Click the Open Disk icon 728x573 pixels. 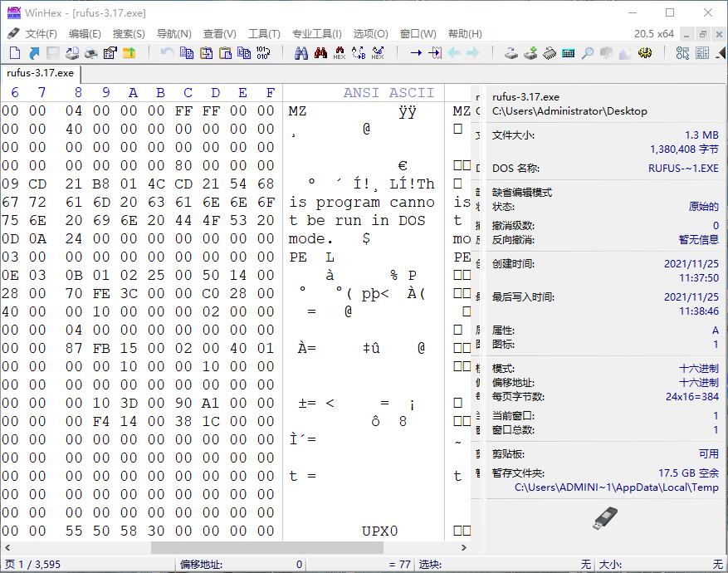click(x=511, y=53)
